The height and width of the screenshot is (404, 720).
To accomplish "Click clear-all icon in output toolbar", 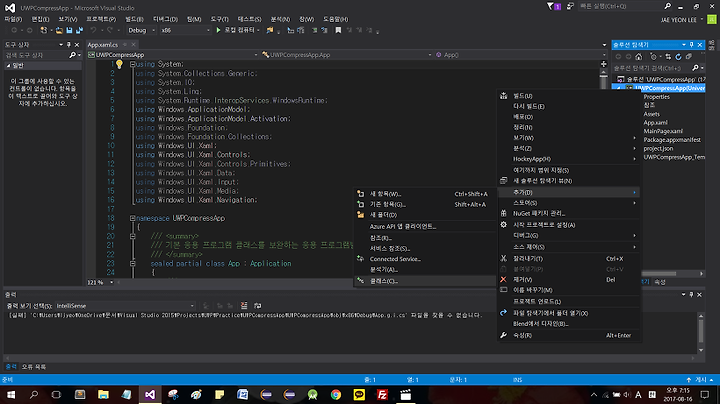I will tap(244, 306).
